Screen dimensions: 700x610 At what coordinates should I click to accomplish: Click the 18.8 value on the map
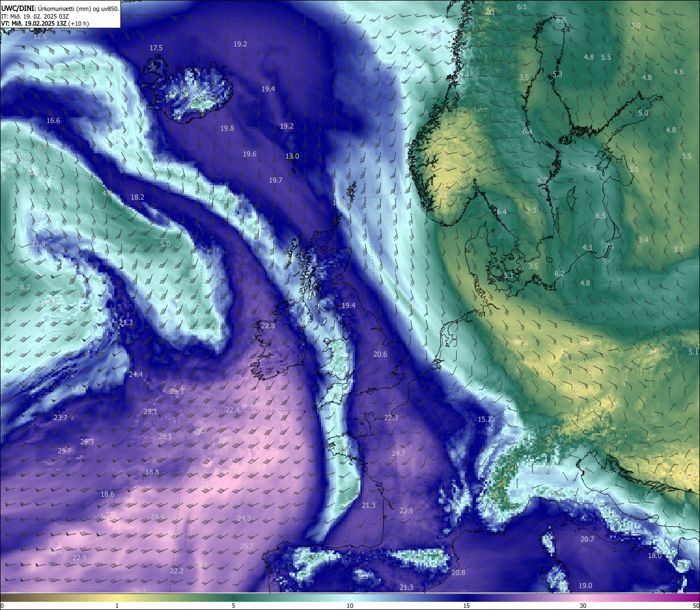tap(152, 472)
